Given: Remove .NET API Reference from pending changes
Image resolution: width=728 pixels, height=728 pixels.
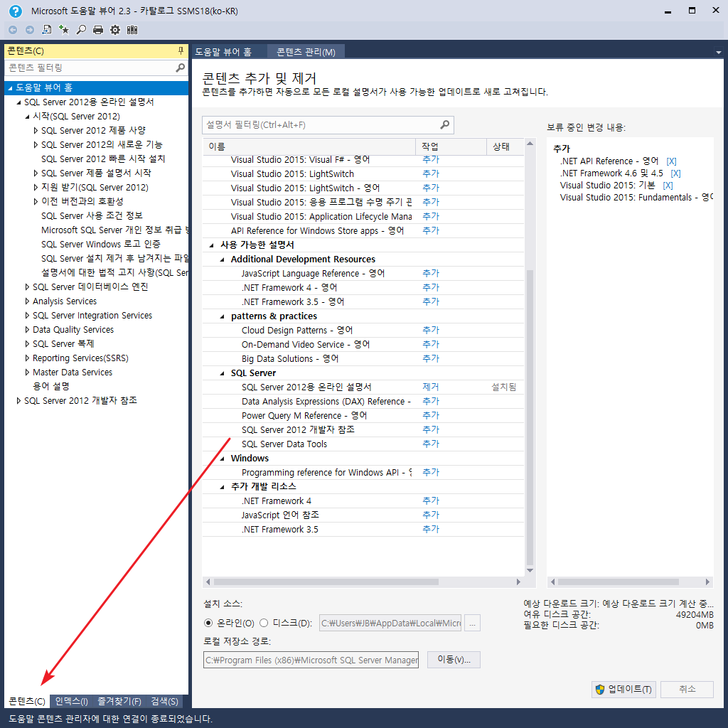Looking at the screenshot, I should pyautogui.click(x=671, y=161).
